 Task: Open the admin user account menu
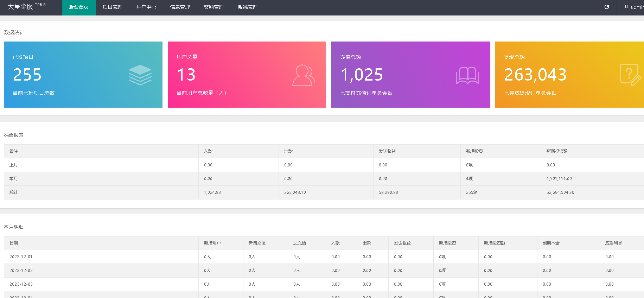pyautogui.click(x=634, y=7)
